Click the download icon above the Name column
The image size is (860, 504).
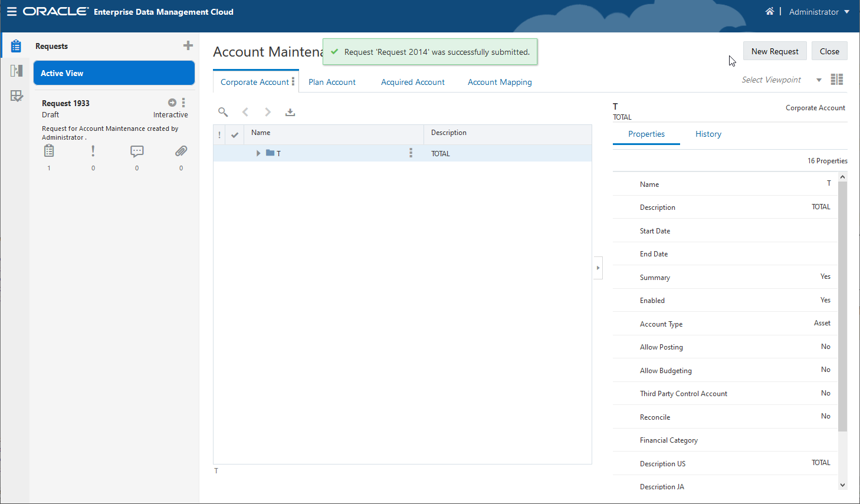point(290,111)
